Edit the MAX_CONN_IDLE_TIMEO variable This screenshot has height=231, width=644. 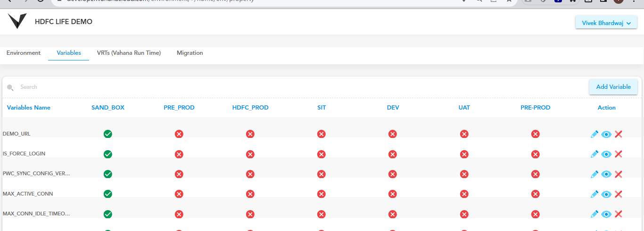594,214
